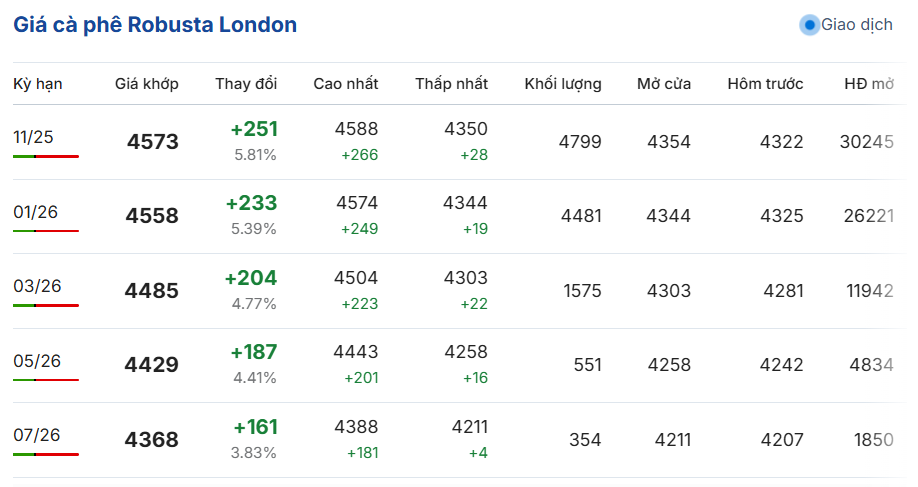Select the Thay đổi column header
The width and height of the screenshot is (918, 487).
(246, 84)
